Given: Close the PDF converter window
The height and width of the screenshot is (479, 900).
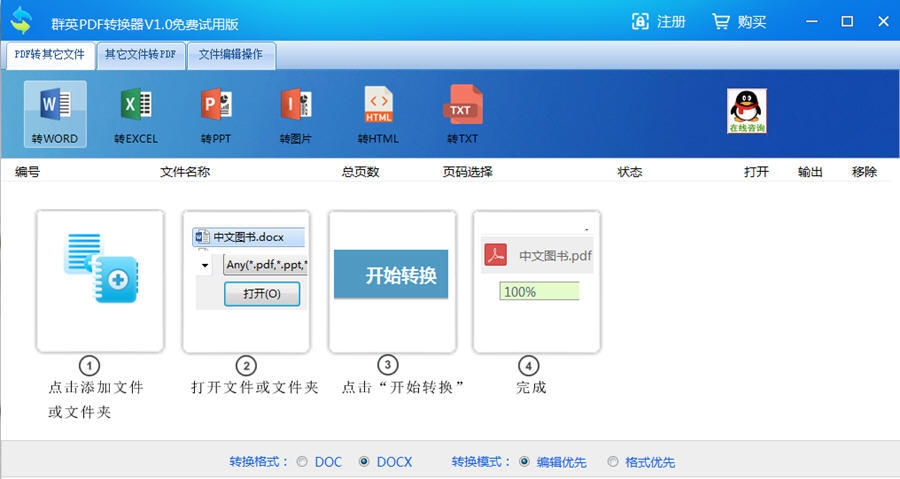Looking at the screenshot, I should pyautogui.click(x=883, y=22).
